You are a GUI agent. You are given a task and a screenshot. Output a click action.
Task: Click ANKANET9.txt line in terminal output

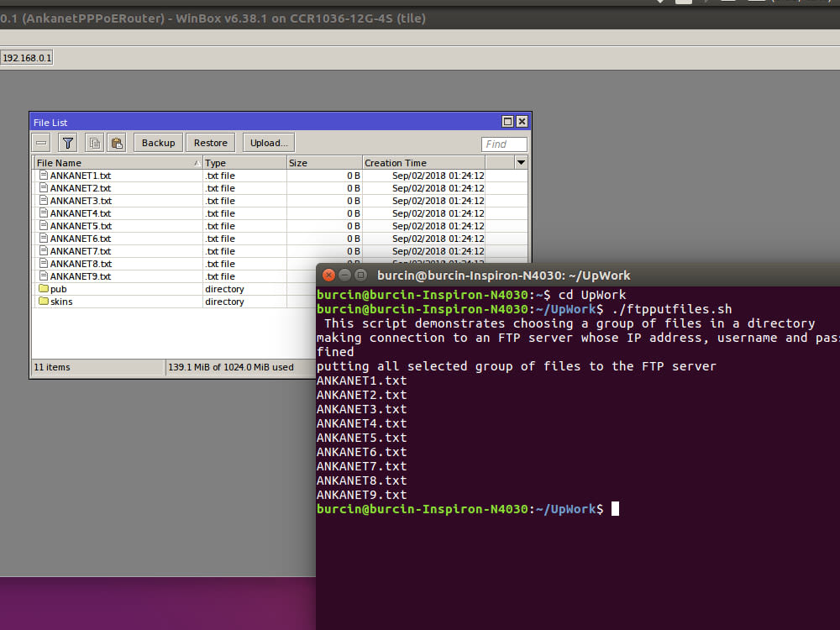(x=361, y=495)
